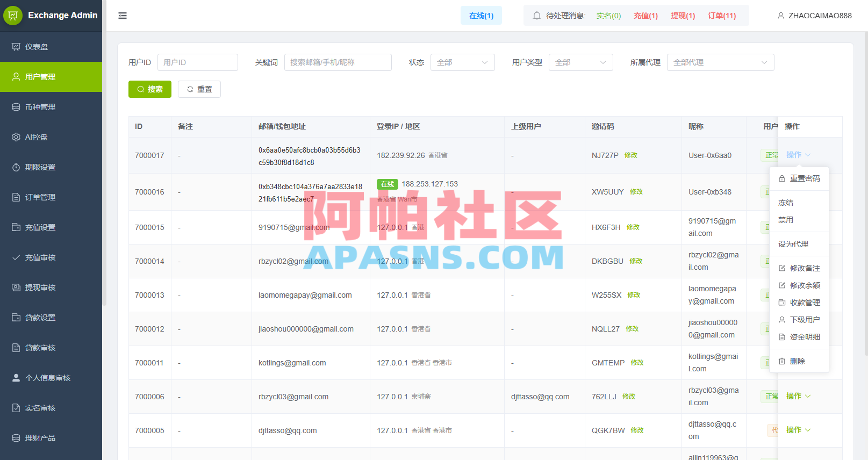868x460 pixels.
Task: Click the 订单(11) pending link
Action: point(722,16)
